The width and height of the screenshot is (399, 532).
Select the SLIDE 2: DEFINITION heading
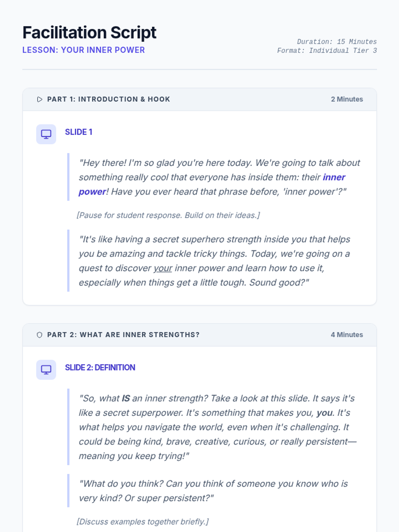100,367
